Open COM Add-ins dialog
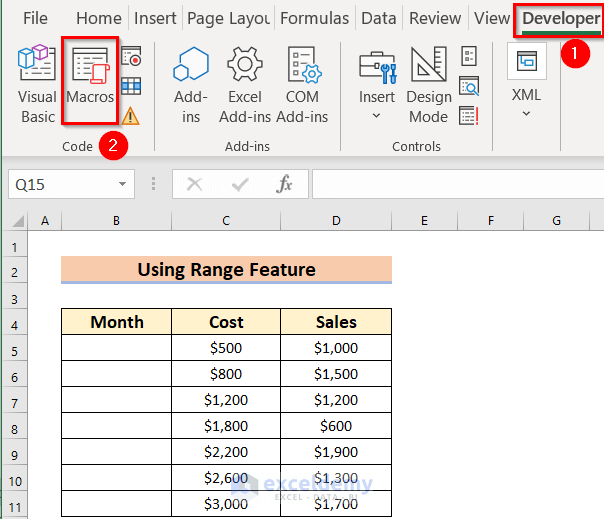 (x=302, y=85)
